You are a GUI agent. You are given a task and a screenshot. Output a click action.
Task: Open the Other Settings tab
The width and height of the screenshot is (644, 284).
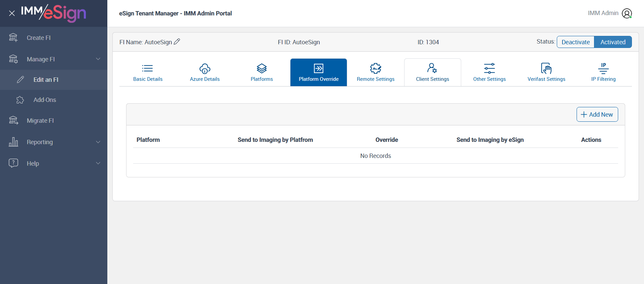tap(489, 72)
